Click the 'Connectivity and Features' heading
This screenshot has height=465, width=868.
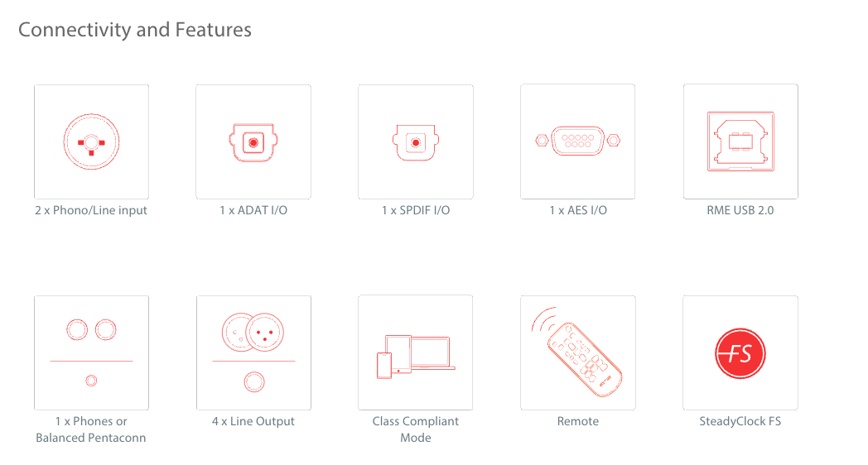[x=135, y=30]
